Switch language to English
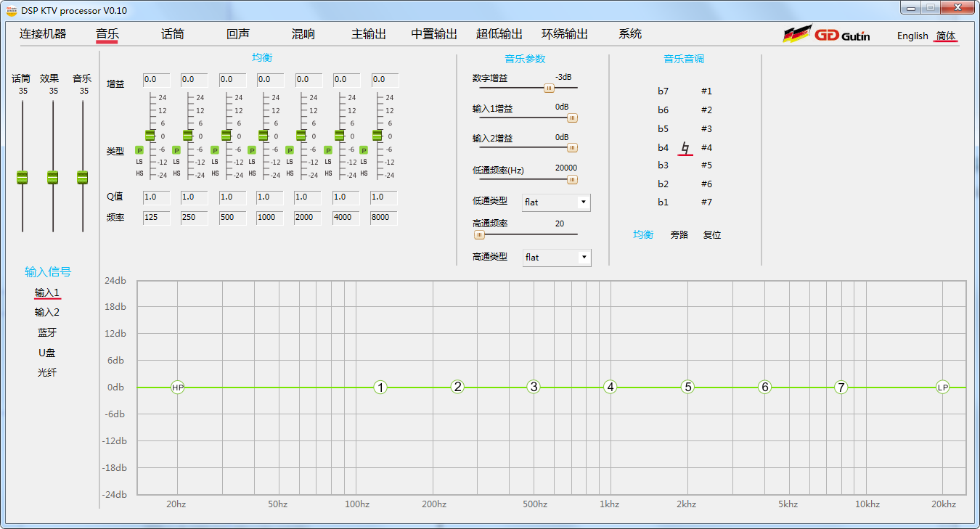The height and width of the screenshot is (529, 980). tap(912, 36)
